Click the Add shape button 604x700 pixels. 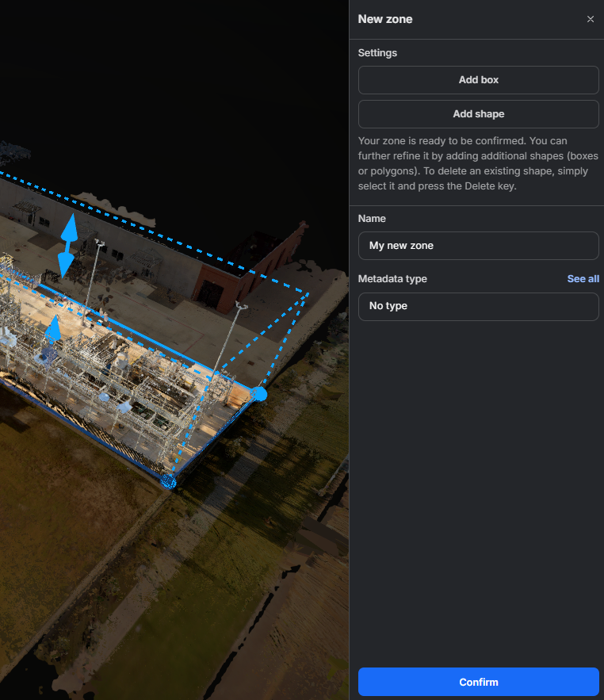(x=478, y=114)
